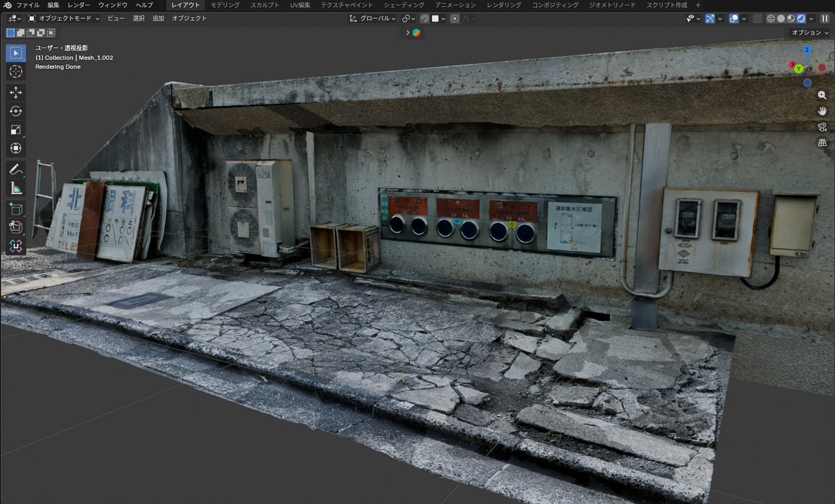Viewport: 835px width, 504px height.
Task: Toggle viewport gizmos display
Action: pos(710,19)
